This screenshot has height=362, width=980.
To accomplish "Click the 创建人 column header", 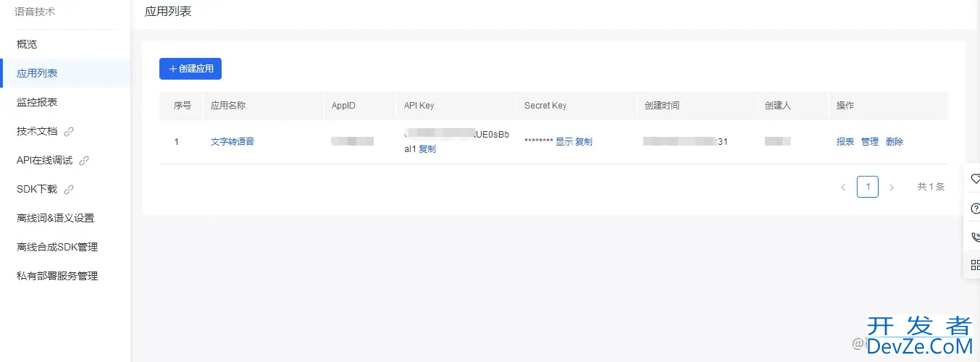I will tap(778, 106).
